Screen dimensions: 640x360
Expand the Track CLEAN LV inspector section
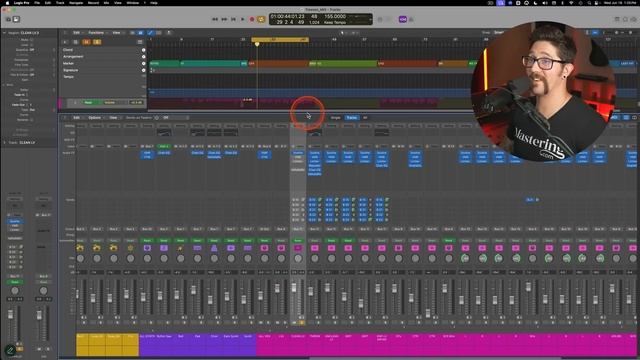pos(4,142)
